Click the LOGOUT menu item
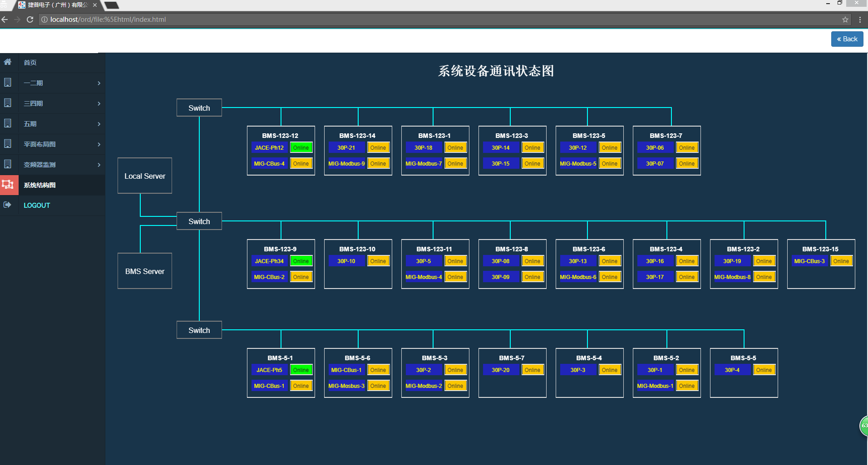 point(53,206)
